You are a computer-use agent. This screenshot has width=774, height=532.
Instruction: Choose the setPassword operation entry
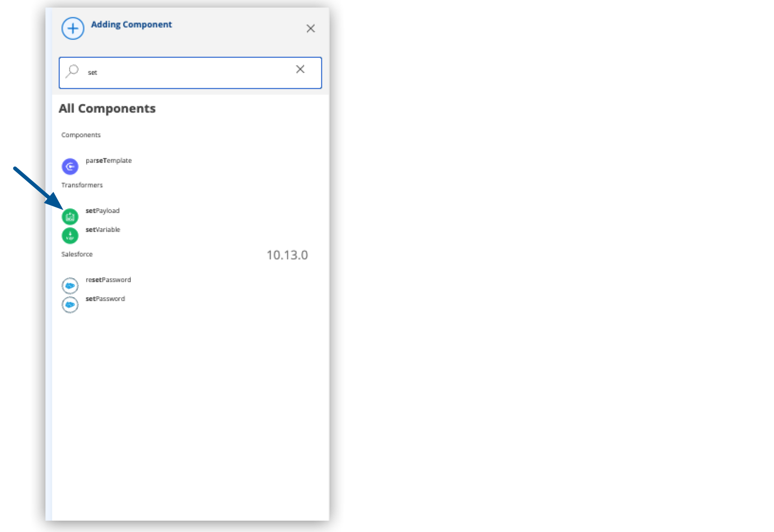click(105, 299)
